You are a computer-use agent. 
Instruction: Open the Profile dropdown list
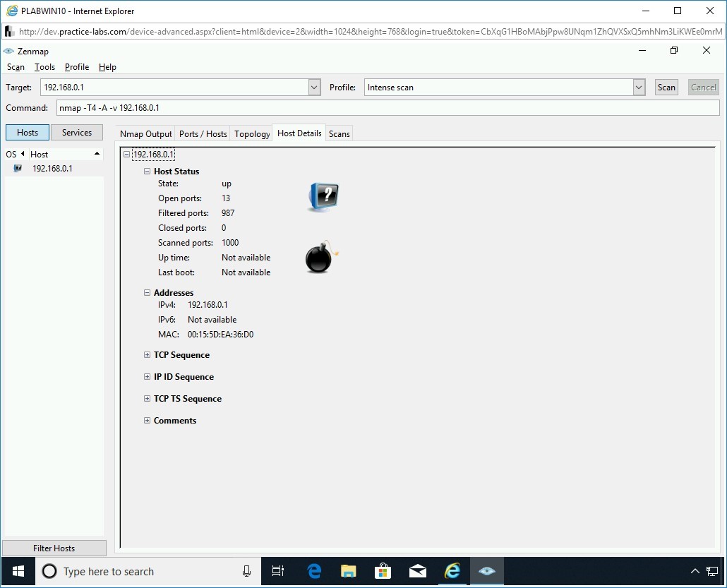[639, 88]
